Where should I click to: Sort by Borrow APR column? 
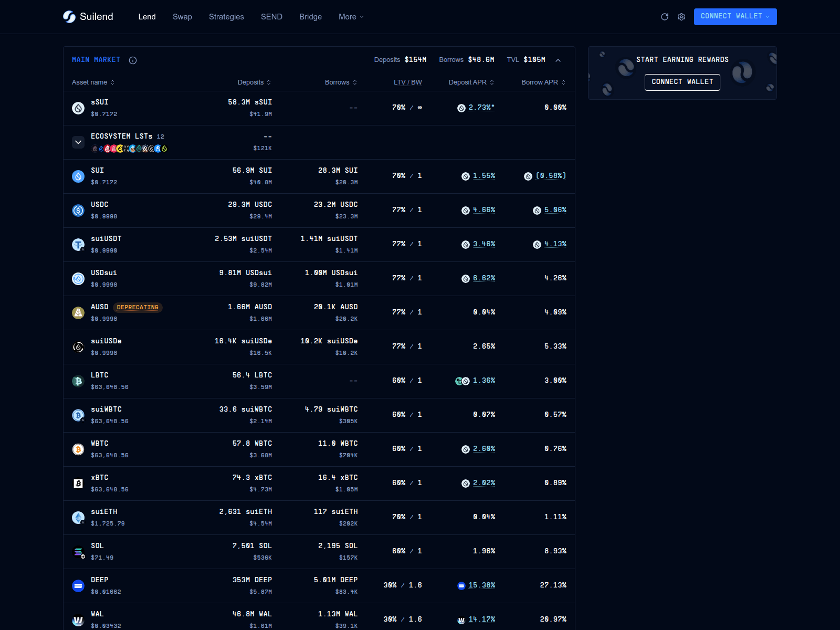click(543, 82)
